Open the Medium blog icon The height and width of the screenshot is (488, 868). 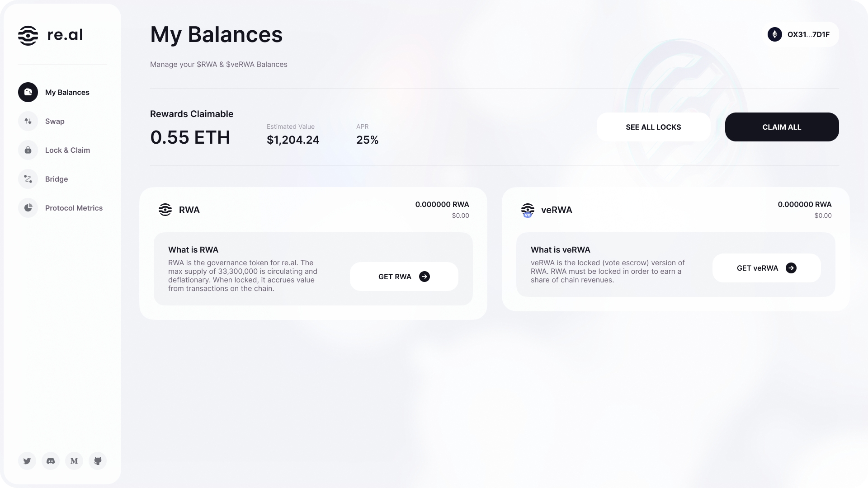(74, 461)
